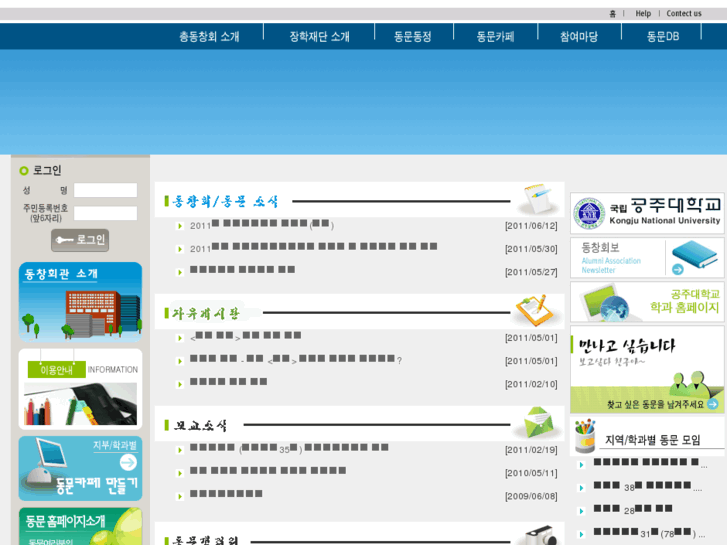The height and width of the screenshot is (545, 727).
Task: Focus the 성명 name input field
Action: coord(106,190)
